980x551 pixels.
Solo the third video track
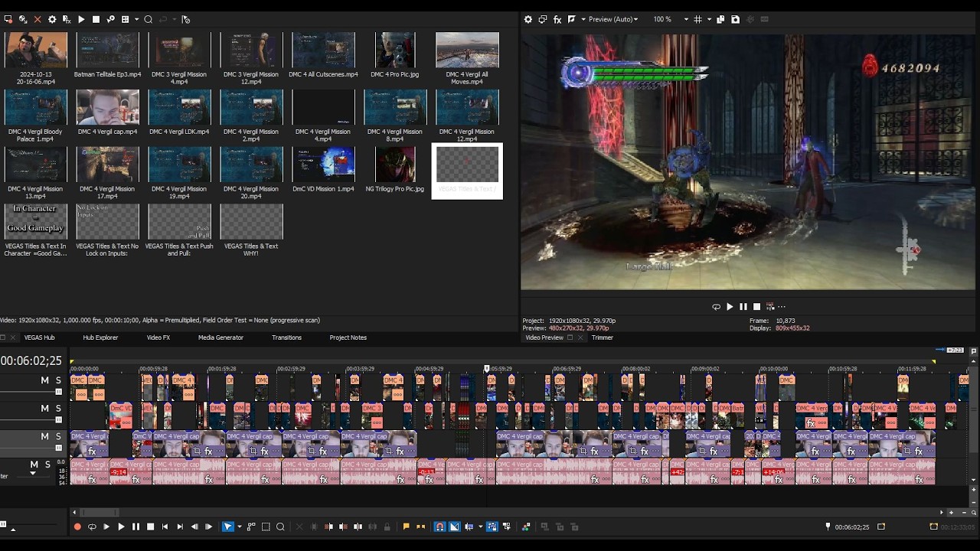point(58,436)
